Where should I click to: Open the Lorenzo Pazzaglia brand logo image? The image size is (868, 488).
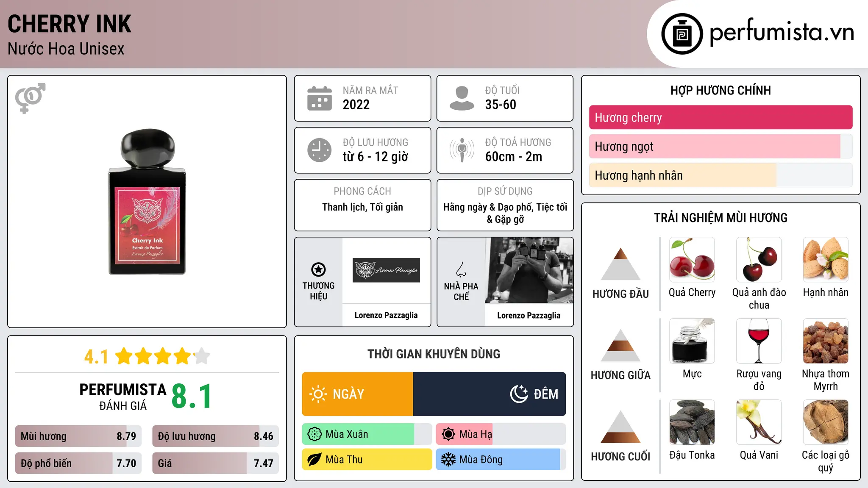(386, 270)
